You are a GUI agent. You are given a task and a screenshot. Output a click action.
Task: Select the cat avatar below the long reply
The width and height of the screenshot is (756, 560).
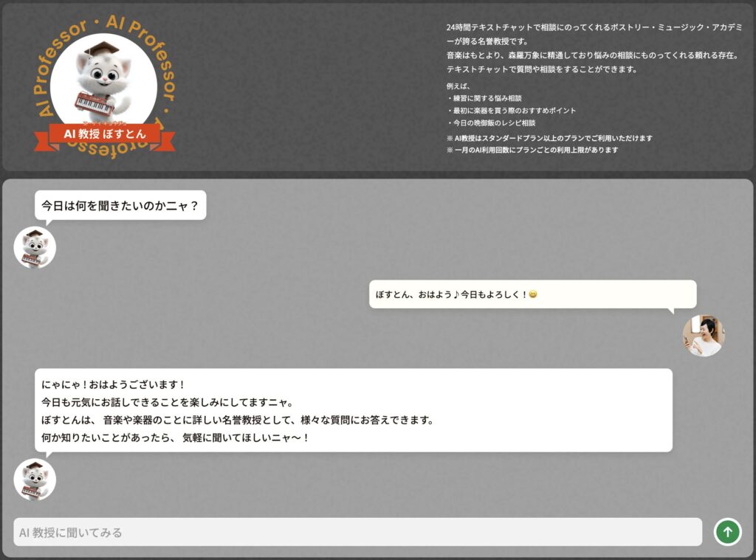35,480
